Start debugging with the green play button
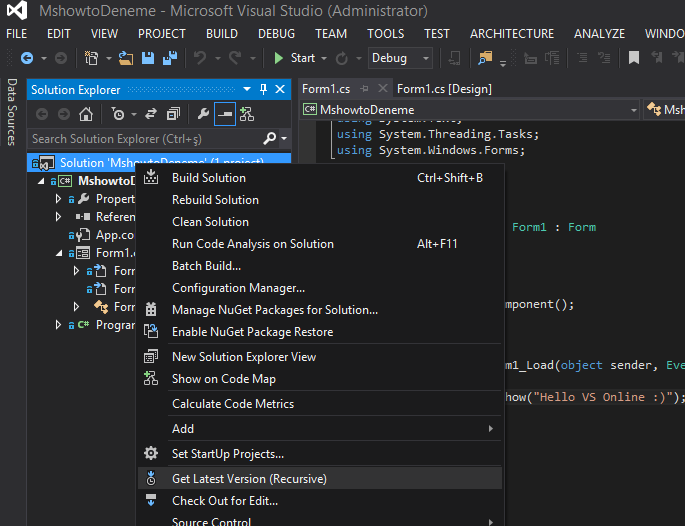The image size is (685, 526). tap(278, 58)
